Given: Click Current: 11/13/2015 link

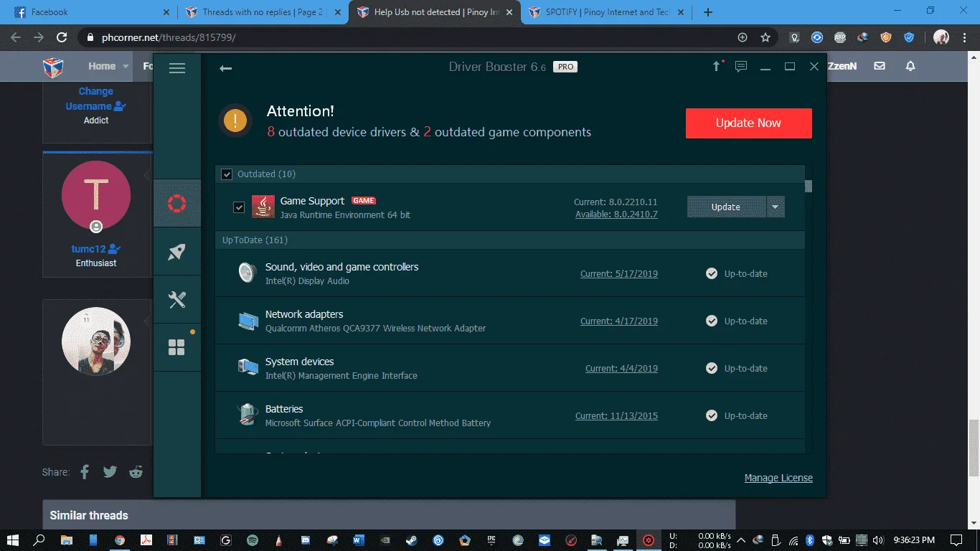Looking at the screenshot, I should (x=616, y=415).
